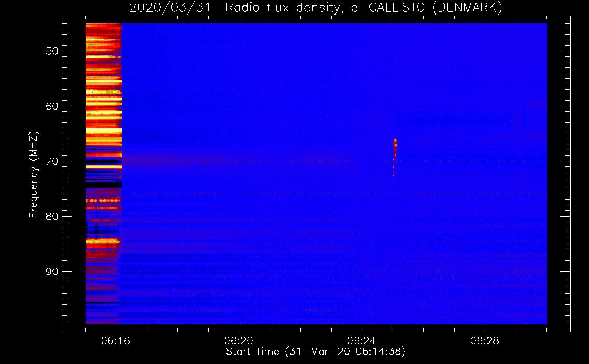The width and height of the screenshot is (589, 364).
Task: Click the 06:24 time tick label
Action: [362, 341]
